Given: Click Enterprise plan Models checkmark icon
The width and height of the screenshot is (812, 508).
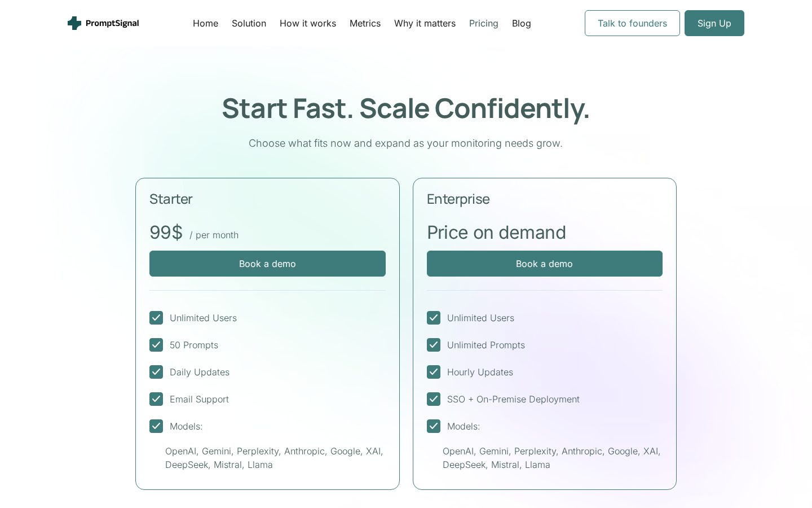Looking at the screenshot, I should click(434, 426).
